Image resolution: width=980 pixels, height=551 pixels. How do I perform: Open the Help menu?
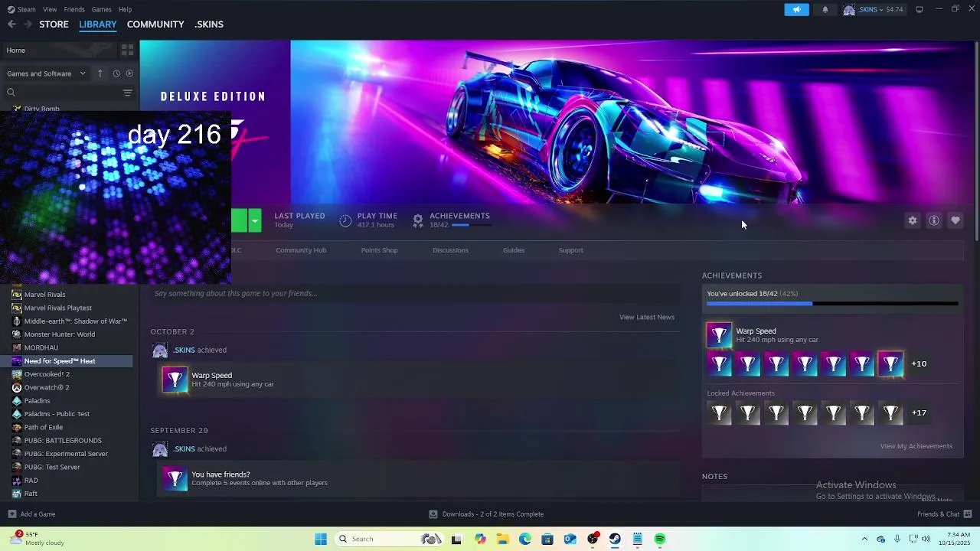[x=125, y=9]
